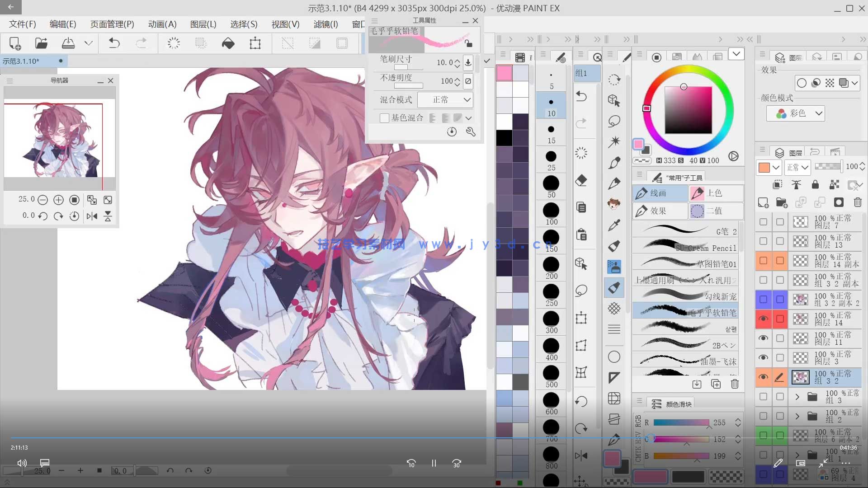Open the 图层(L) menu
Viewport: 868px width, 488px height.
[x=203, y=24]
